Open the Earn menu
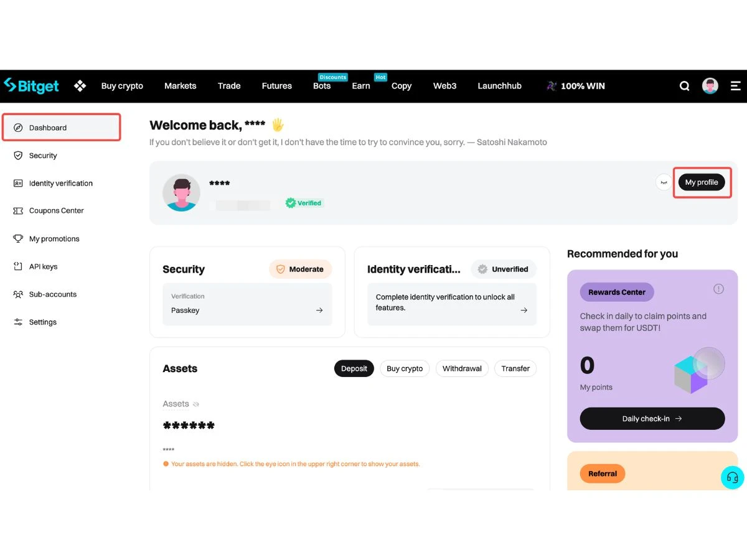This screenshot has width=747, height=560. 361,86
